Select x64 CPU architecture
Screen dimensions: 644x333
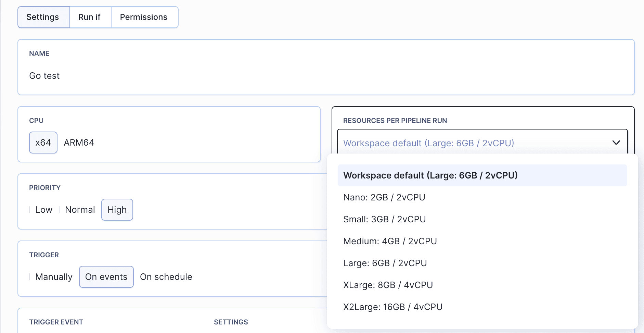[x=43, y=143]
